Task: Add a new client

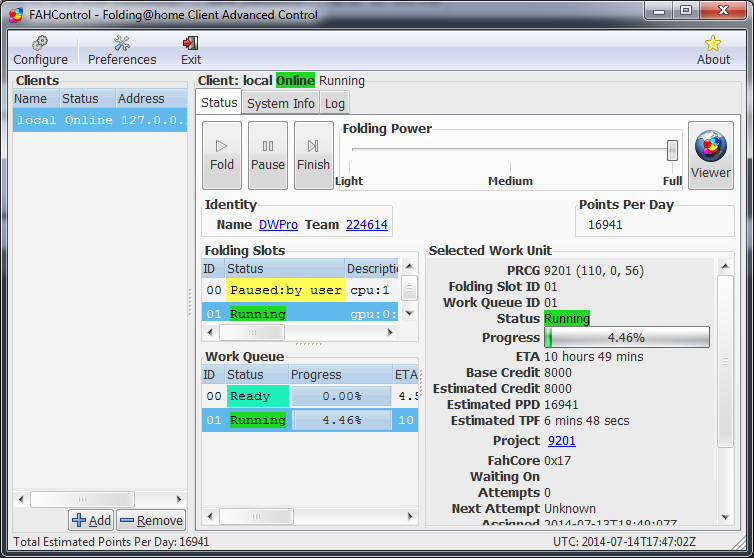Action: point(91,520)
